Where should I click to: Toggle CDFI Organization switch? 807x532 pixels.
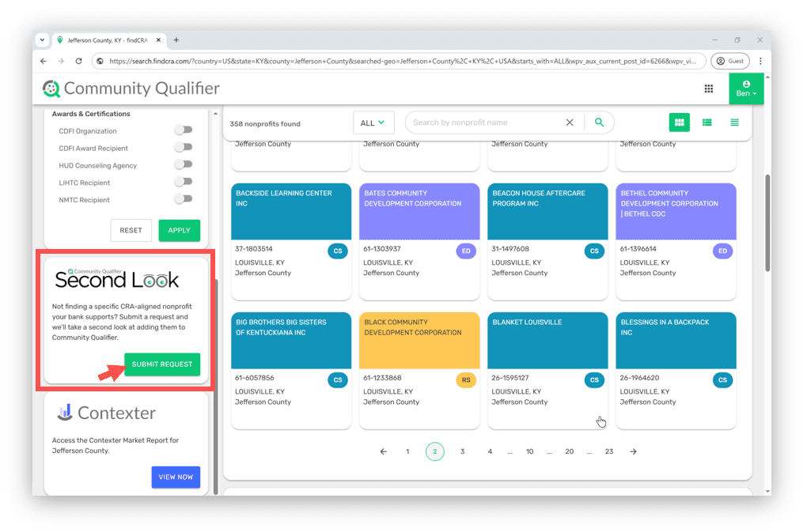tap(184, 130)
